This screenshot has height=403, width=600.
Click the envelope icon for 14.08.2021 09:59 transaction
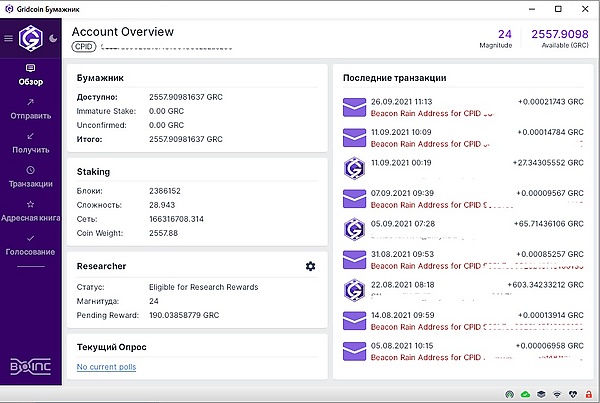(354, 321)
